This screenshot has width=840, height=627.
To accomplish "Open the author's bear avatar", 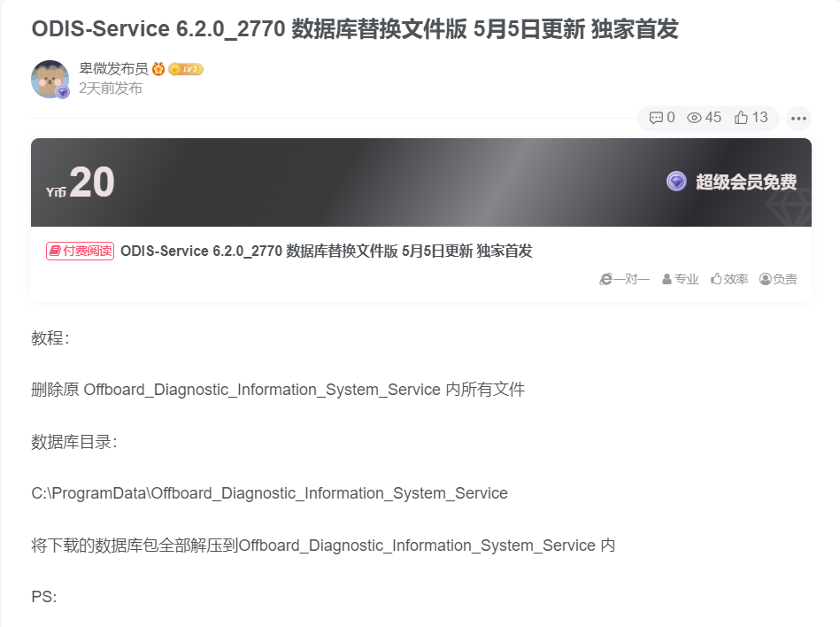I will tap(50, 79).
